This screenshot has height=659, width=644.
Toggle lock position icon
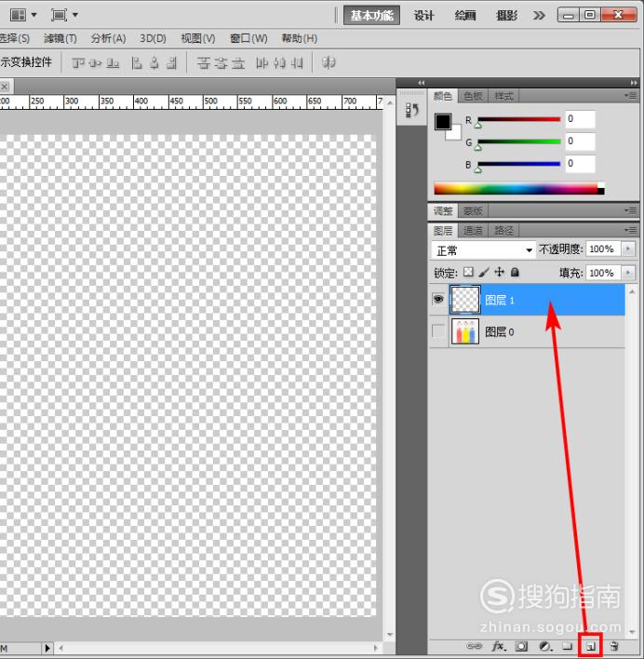pyautogui.click(x=499, y=273)
